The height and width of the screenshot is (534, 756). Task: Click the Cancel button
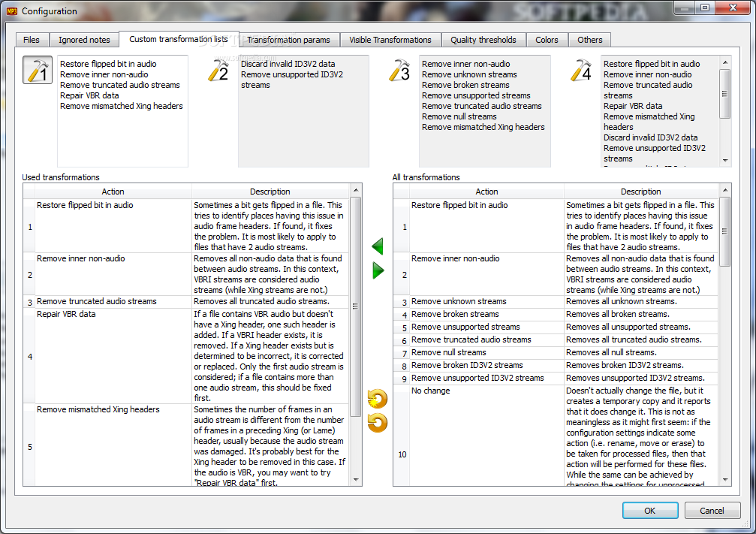click(x=712, y=511)
